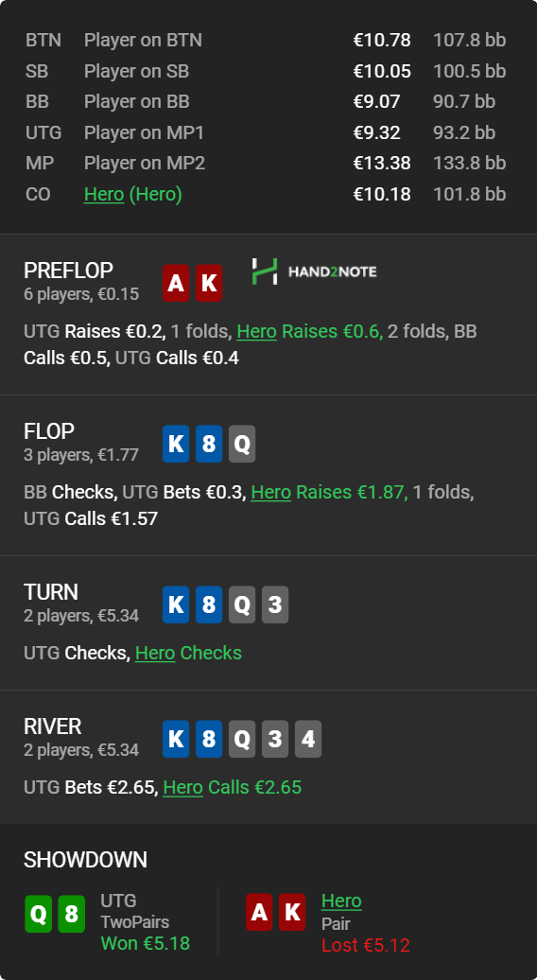Click the Hero link in the turn action
Screen dimensions: 537x980
coord(155,653)
